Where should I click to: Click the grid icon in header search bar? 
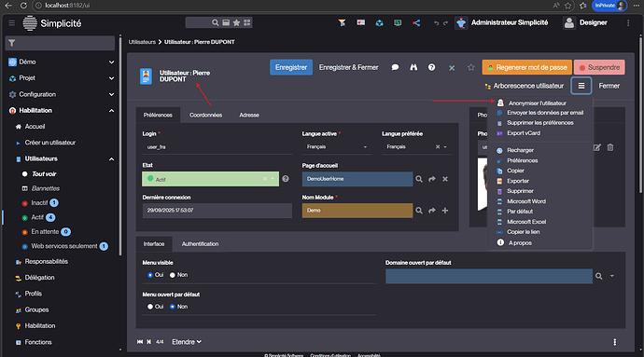pos(246,22)
